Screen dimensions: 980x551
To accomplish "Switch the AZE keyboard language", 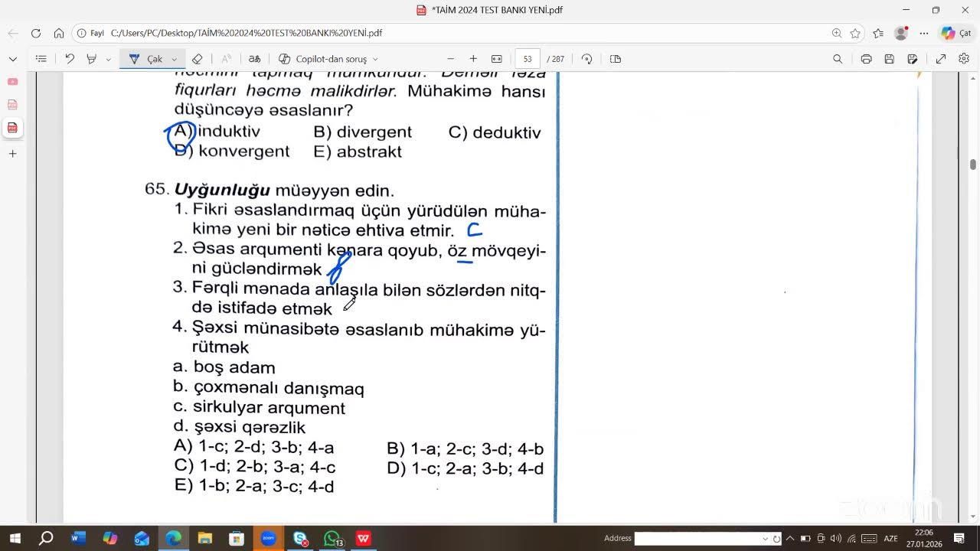I will (891, 538).
